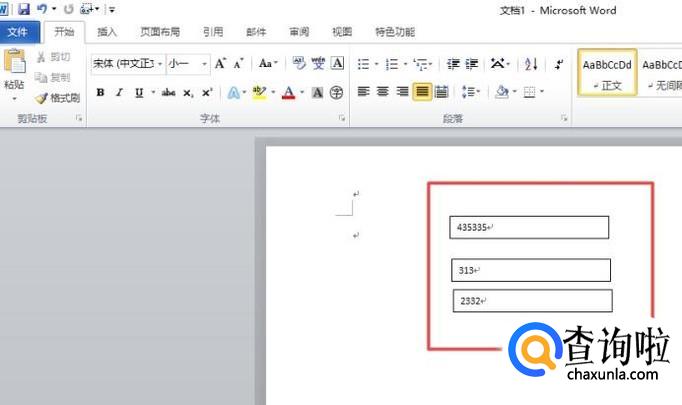The image size is (682, 405).
Task: Save the document using the floppy icon
Action: pos(23,9)
